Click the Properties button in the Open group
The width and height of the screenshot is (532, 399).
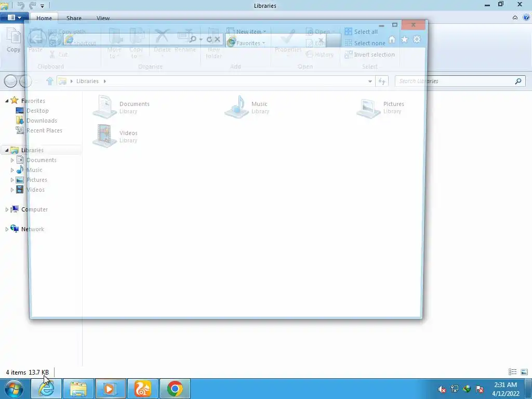(x=288, y=41)
